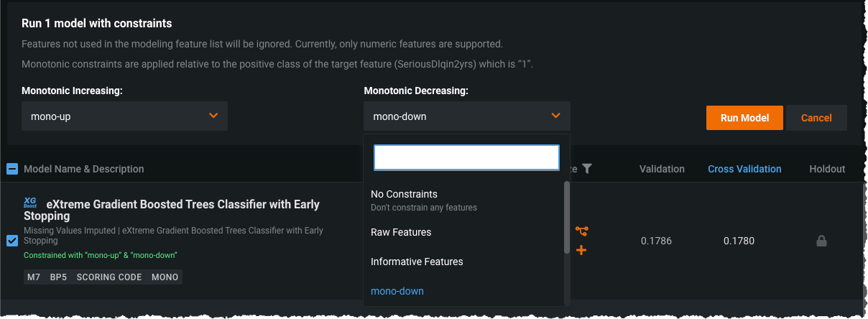Click the orange plus icon
Screen dimensions: 868x319
pos(581,250)
